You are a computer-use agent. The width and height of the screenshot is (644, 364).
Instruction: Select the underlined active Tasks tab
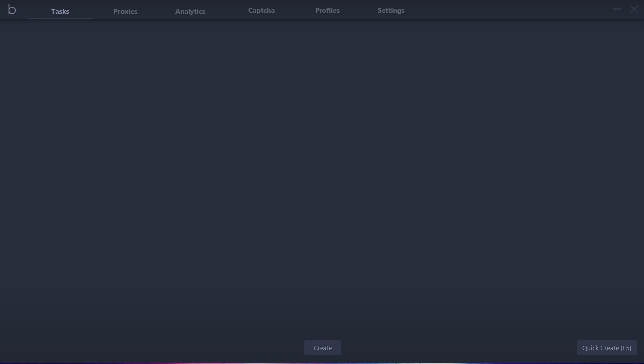point(60,11)
